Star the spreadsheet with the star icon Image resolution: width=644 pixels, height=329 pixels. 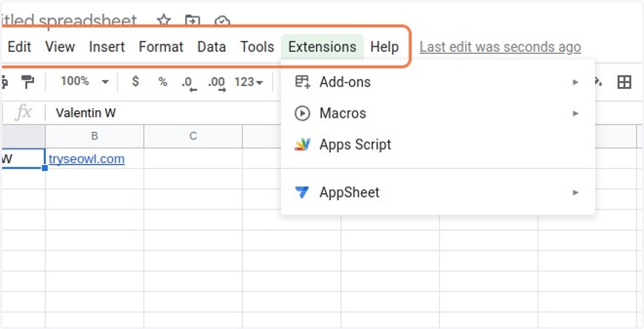164,21
